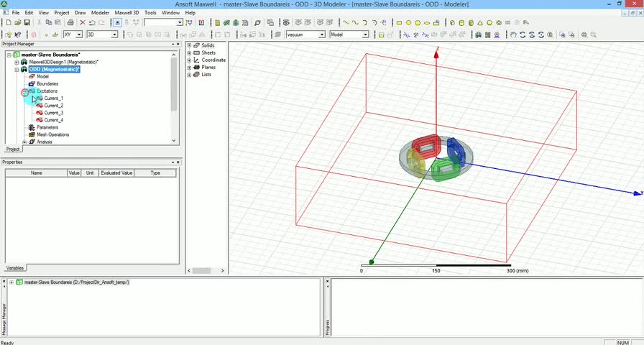644x345 pixels.
Task: Click the context help pointer icon
Action: coord(18,35)
